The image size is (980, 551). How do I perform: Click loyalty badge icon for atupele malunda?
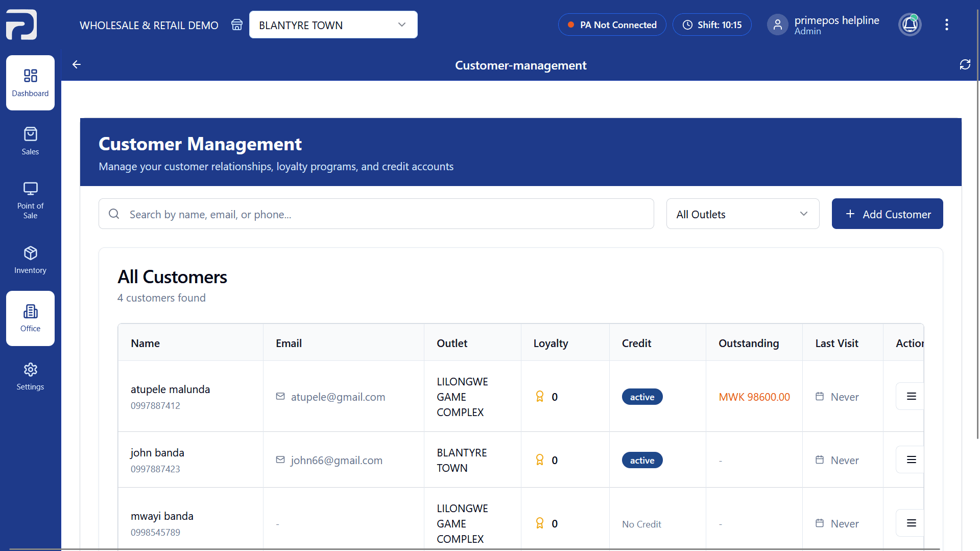(540, 397)
